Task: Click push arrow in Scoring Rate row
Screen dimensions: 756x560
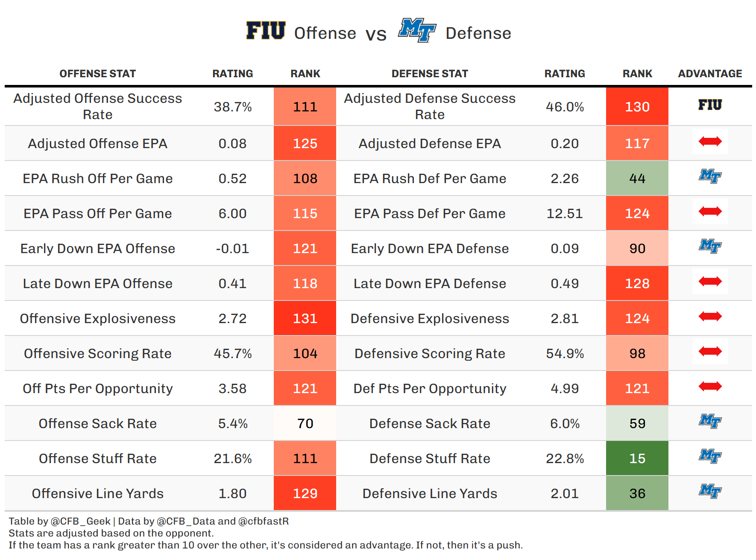Action: pos(710,351)
